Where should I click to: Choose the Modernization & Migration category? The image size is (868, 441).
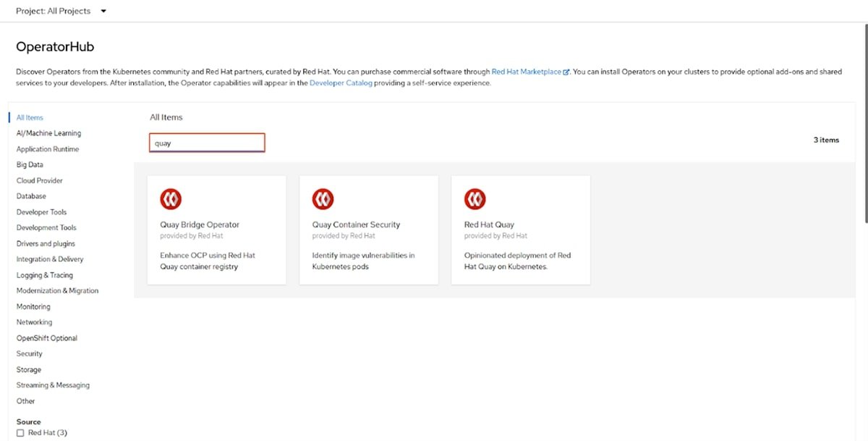coord(57,290)
